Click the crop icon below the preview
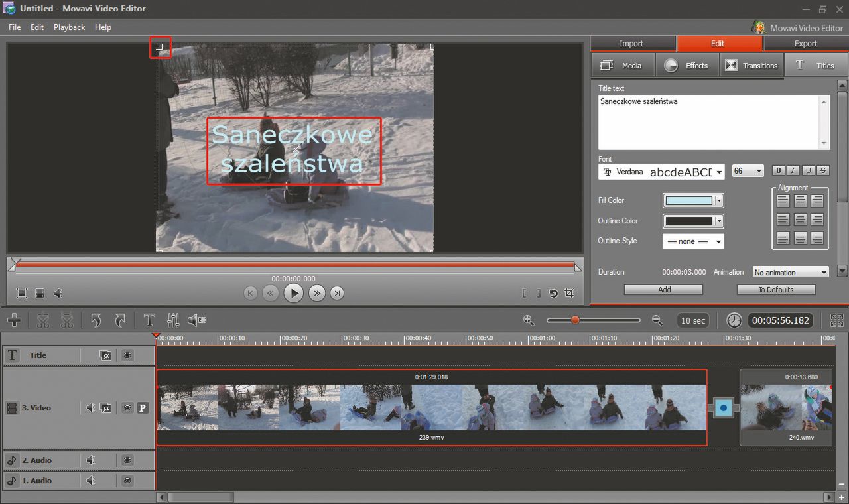 [x=569, y=293]
